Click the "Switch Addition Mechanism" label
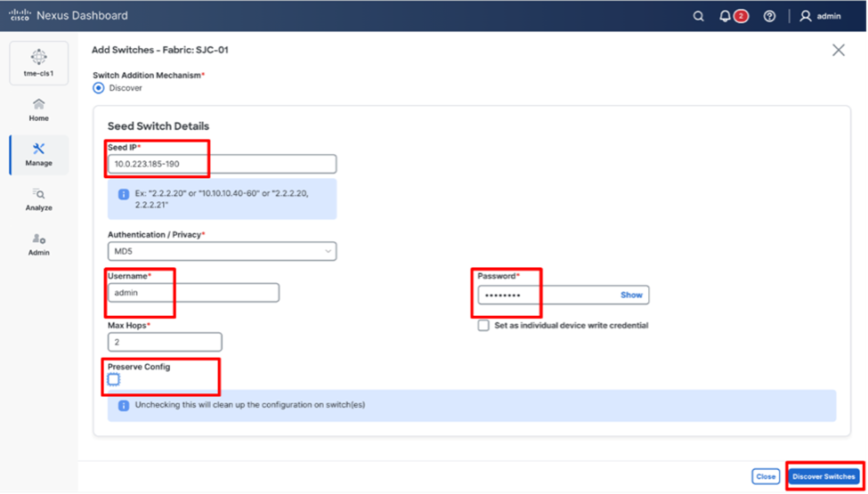 pyautogui.click(x=147, y=76)
